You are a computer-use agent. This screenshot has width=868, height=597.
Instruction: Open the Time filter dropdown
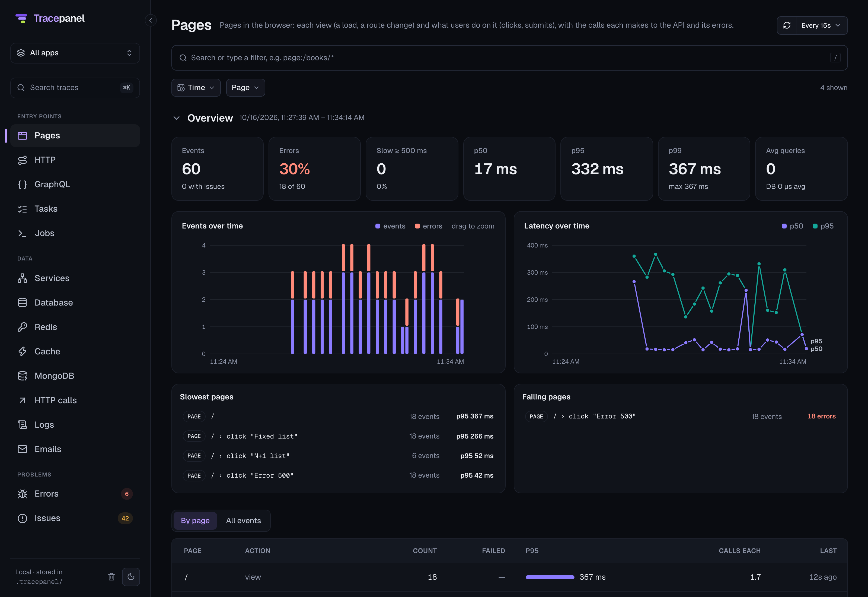click(196, 88)
